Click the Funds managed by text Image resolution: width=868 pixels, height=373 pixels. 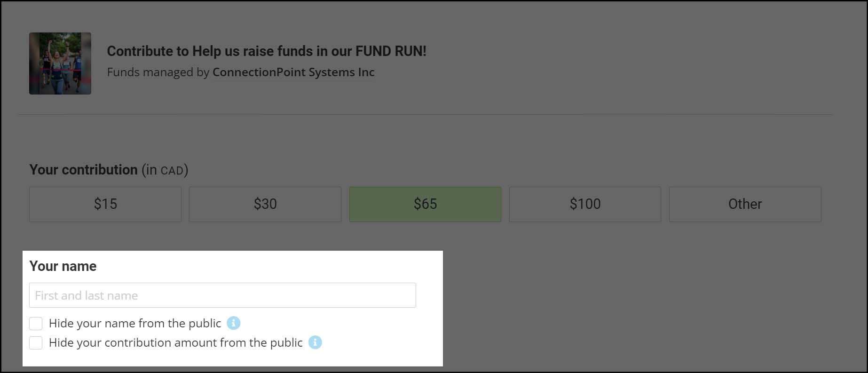click(158, 72)
